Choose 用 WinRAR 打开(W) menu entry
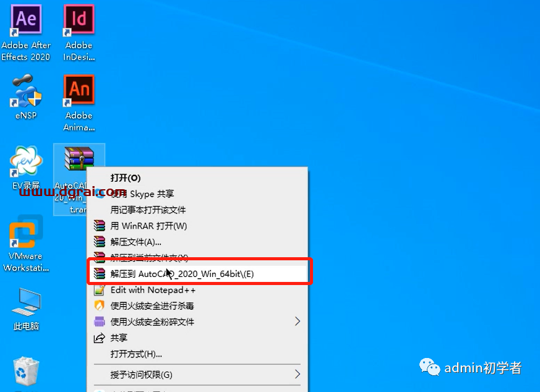 [x=197, y=226]
